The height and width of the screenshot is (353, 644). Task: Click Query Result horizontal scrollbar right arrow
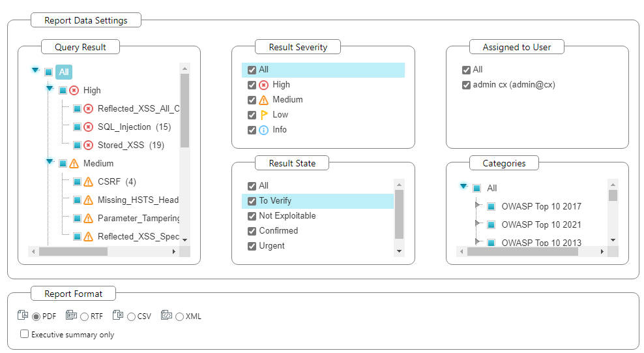click(x=174, y=251)
